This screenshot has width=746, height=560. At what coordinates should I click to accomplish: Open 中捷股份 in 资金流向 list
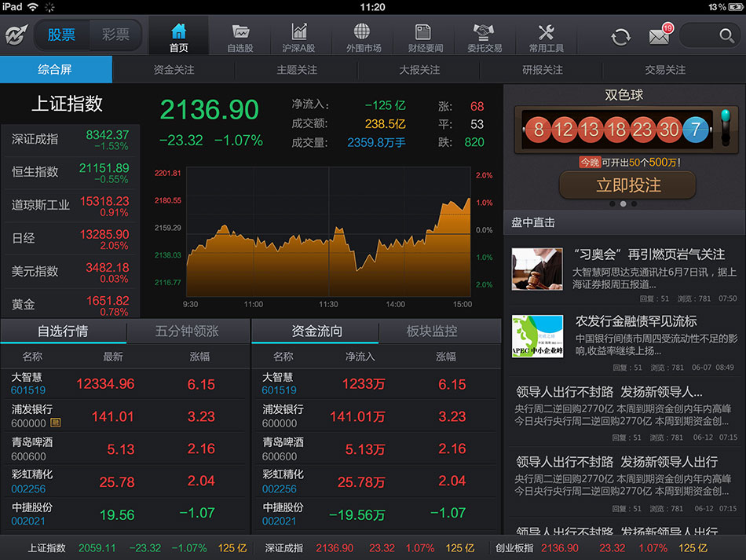click(x=376, y=514)
